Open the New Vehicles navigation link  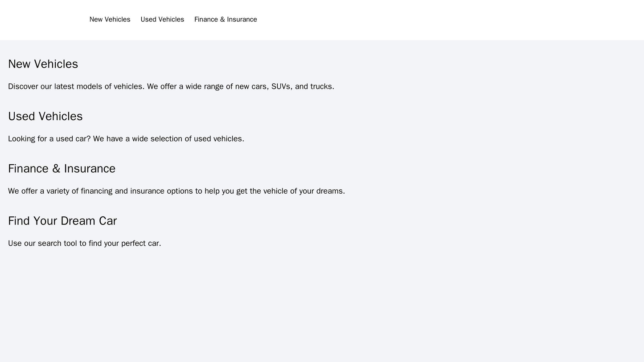[110, 20]
